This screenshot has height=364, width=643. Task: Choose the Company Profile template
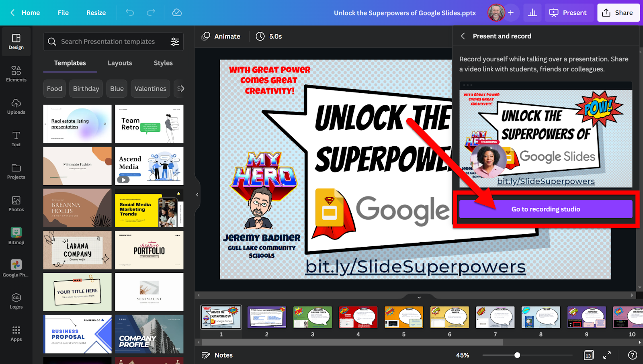(149, 334)
